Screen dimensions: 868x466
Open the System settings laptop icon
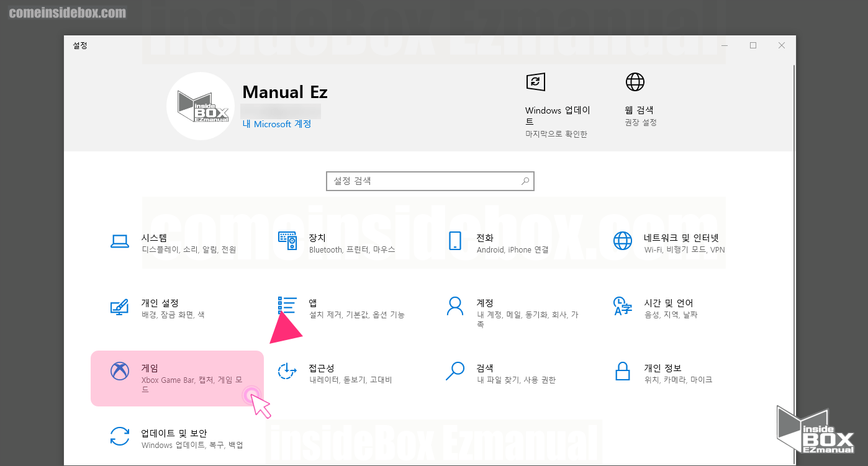(x=119, y=241)
